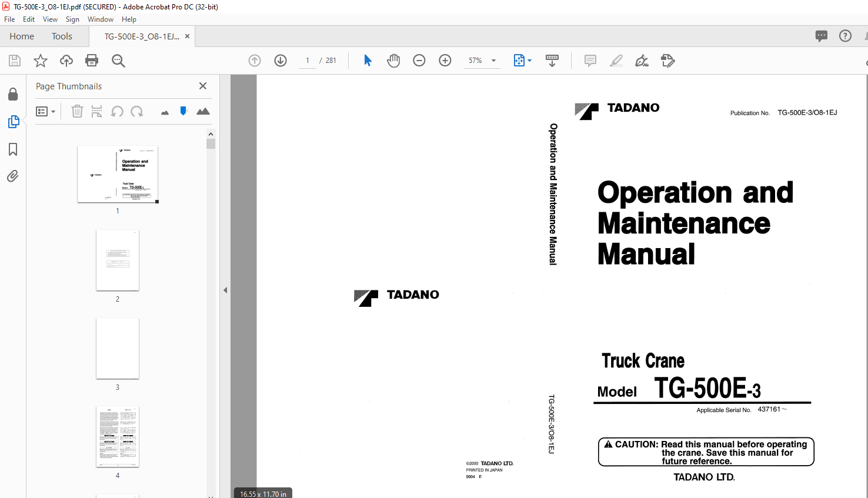Open the Help menu
Screen dimensions: 868x498
point(129,19)
